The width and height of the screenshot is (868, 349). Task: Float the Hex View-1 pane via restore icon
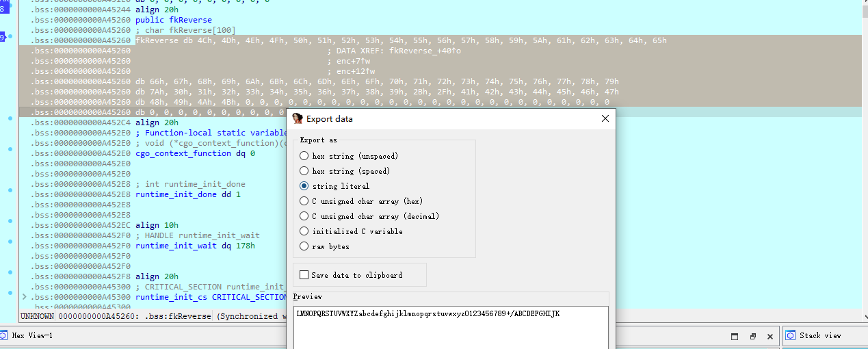[x=752, y=336]
